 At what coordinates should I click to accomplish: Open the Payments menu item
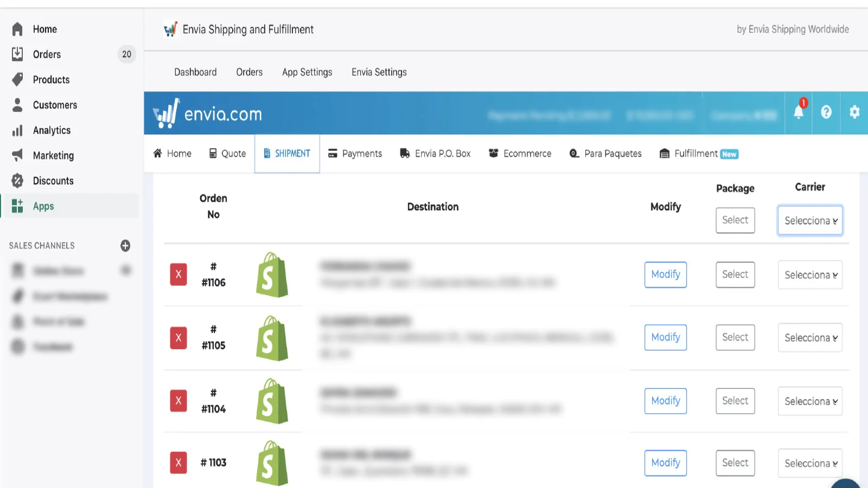355,153
